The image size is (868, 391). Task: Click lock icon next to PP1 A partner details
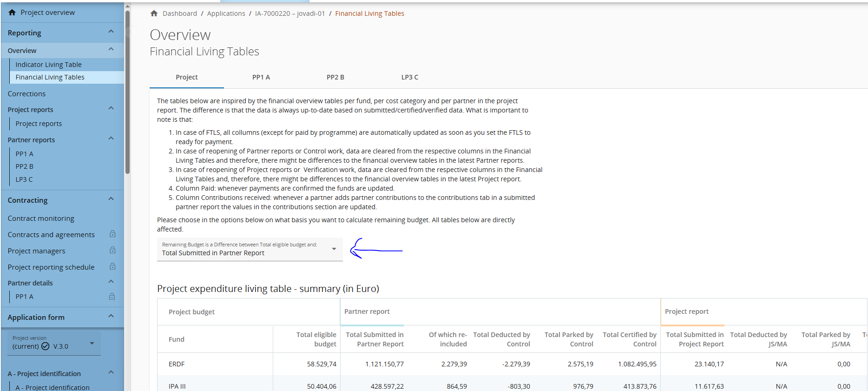point(112,297)
